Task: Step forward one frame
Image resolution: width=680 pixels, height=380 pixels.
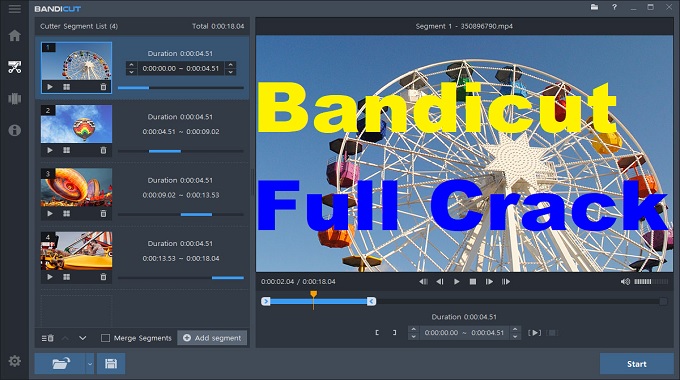Action: tap(489, 282)
